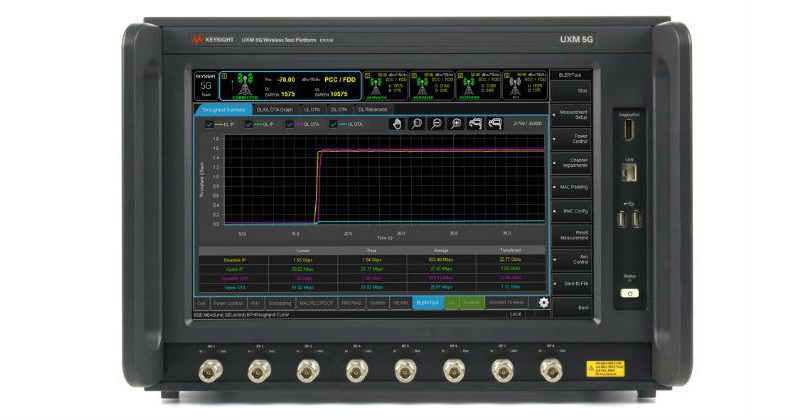Image resolution: width=800 pixels, height=420 pixels.
Task: Open the gear settings icon in bottom tab bar
Action: pyautogui.click(x=543, y=303)
